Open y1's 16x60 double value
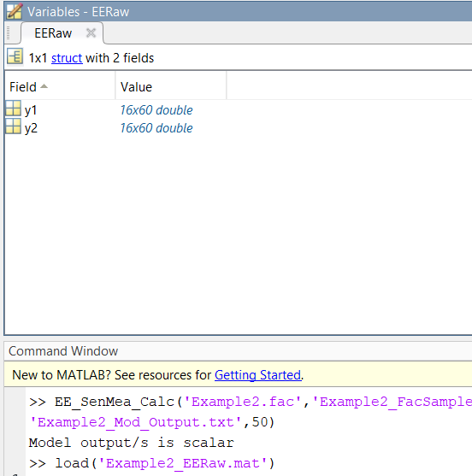Image resolution: width=472 pixels, height=476 pixels. coord(156,110)
